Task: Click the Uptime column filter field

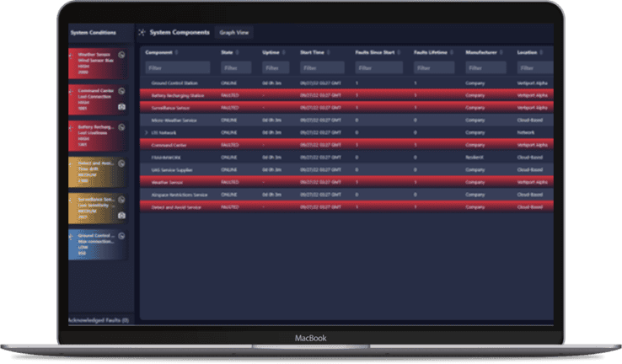Action: (x=276, y=67)
